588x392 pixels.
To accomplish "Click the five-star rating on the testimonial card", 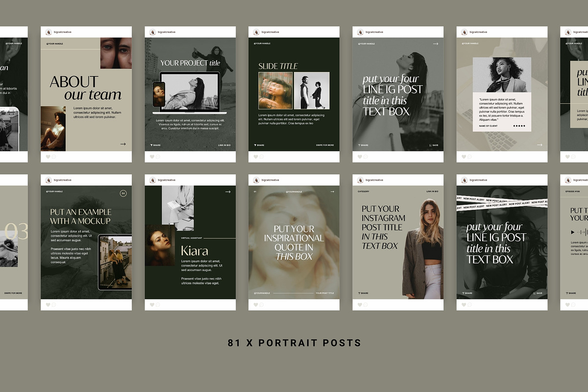I will click(x=519, y=126).
